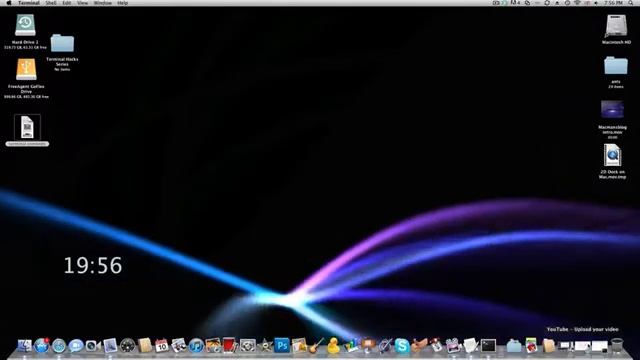Launch Safari from the Dock

click(x=59, y=346)
